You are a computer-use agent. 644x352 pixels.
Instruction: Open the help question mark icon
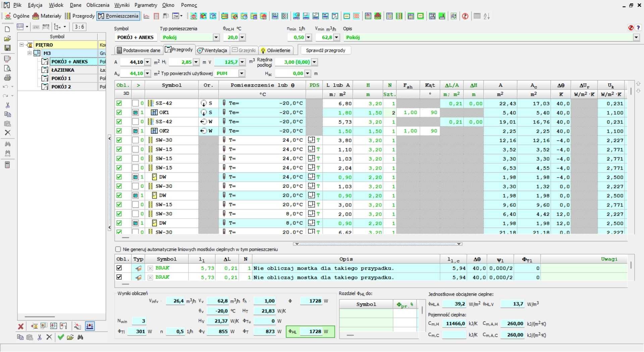tap(638, 28)
